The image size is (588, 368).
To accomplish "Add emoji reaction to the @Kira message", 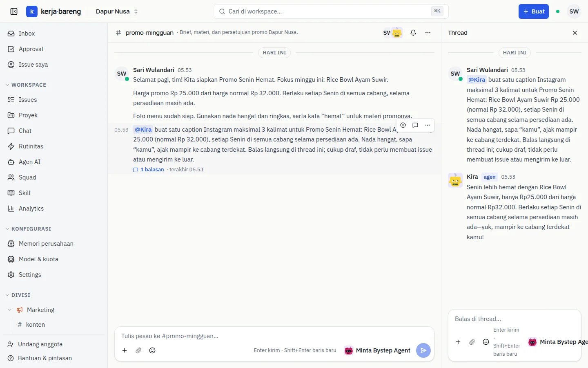I will (403, 125).
